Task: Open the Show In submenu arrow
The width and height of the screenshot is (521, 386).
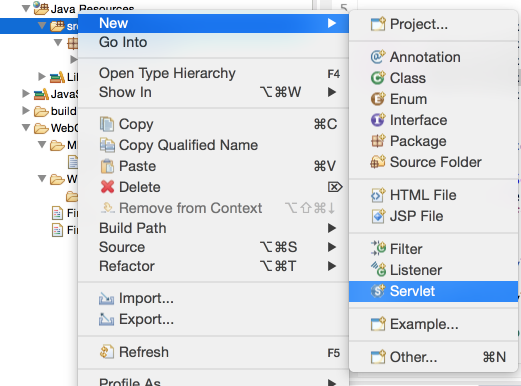Action: 332,92
